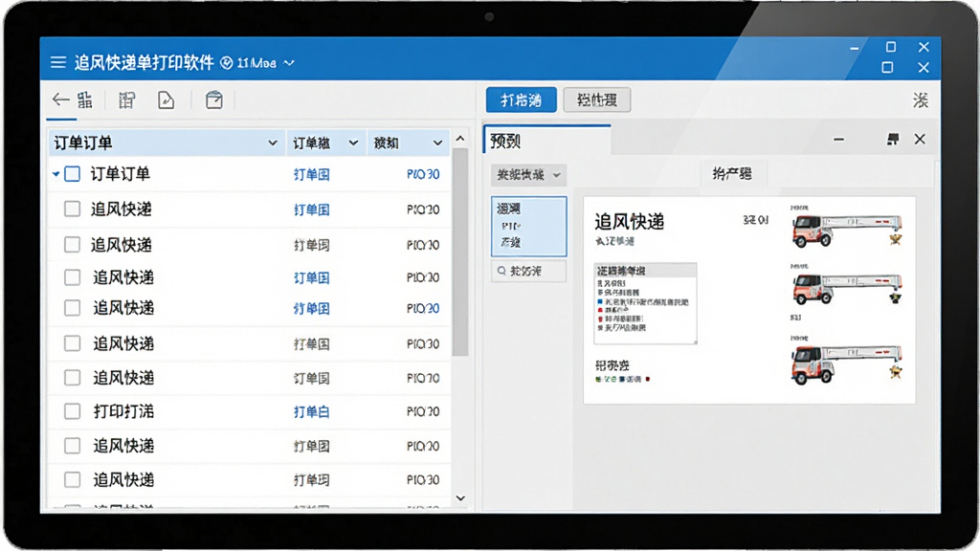980x551 pixels.
Task: Open the middle column header dropdown arrow
Action: point(353,143)
